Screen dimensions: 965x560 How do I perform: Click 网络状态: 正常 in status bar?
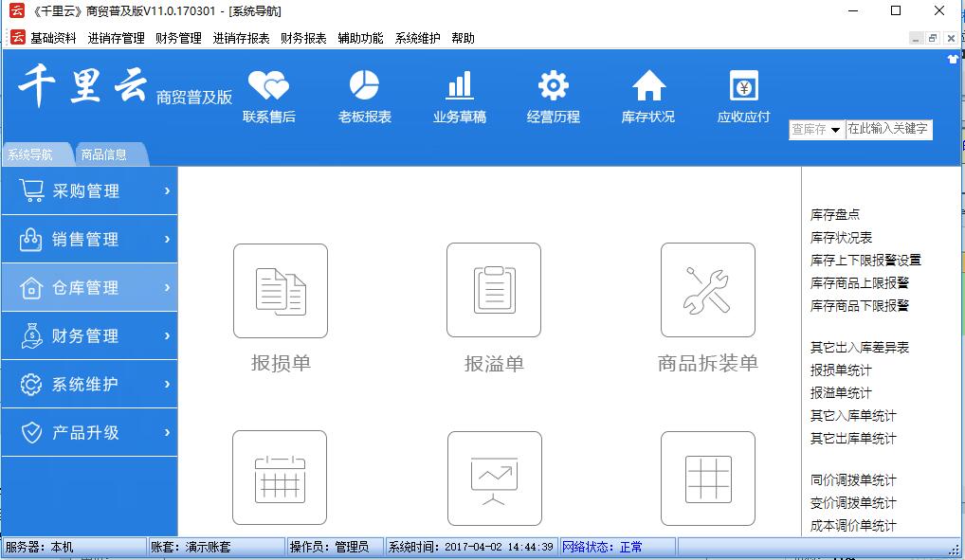pyautogui.click(x=617, y=547)
